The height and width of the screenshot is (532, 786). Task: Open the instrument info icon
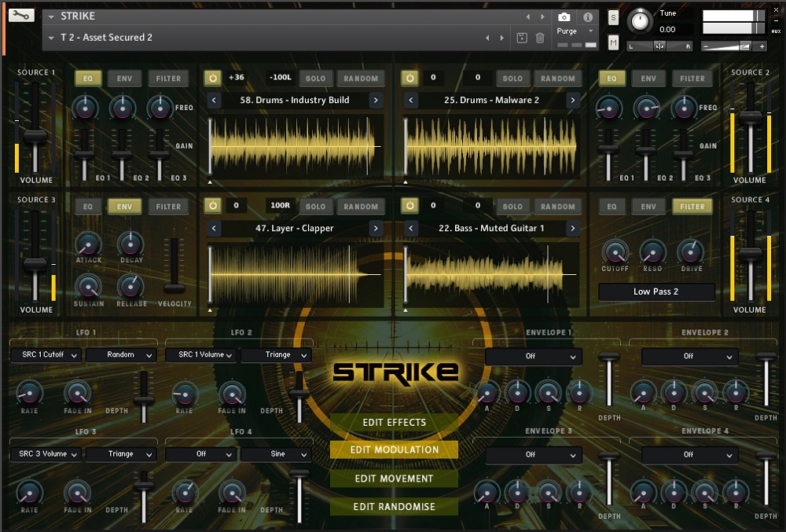click(588, 17)
